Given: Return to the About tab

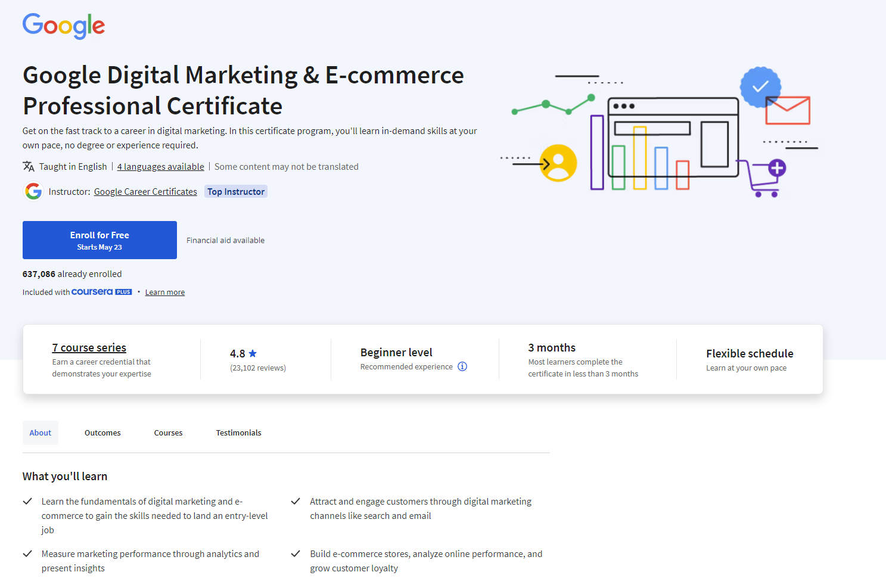Looking at the screenshot, I should [x=40, y=433].
